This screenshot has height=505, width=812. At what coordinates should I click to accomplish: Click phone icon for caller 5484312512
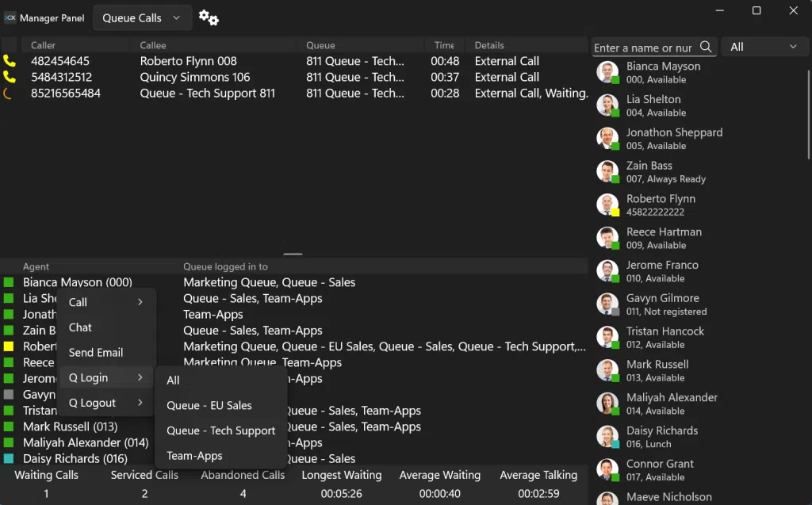click(x=10, y=77)
